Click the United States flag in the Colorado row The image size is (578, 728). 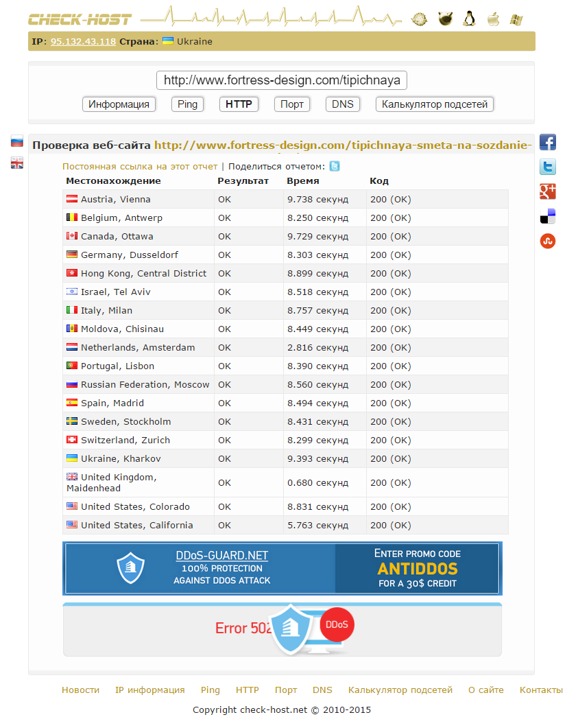[72, 506]
